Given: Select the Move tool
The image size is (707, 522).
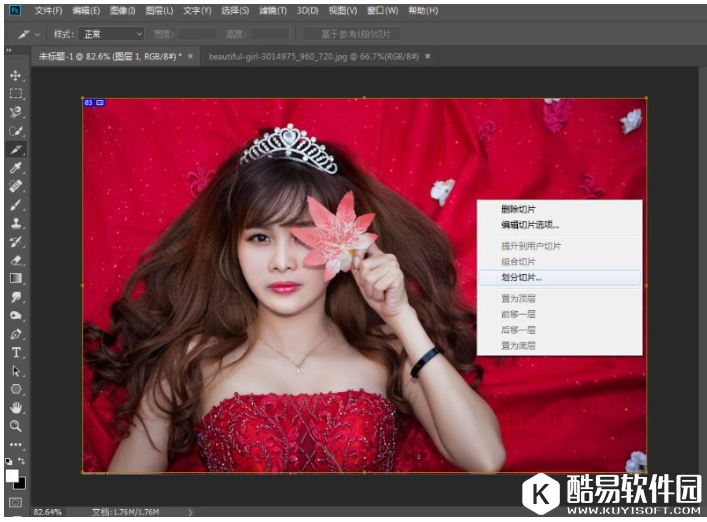Looking at the screenshot, I should [16, 76].
